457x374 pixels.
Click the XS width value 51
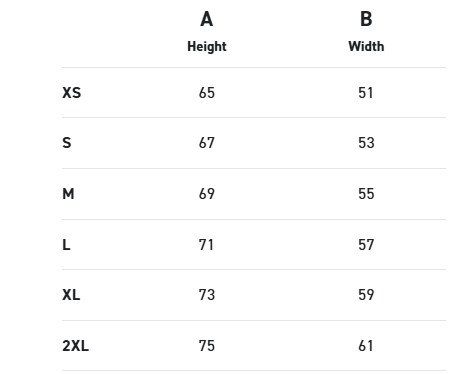[366, 93]
